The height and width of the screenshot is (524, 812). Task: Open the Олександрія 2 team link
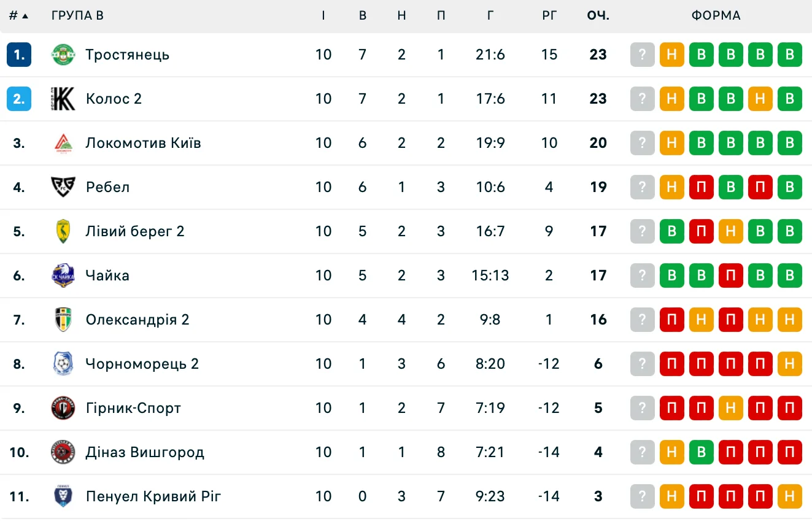pyautogui.click(x=137, y=320)
